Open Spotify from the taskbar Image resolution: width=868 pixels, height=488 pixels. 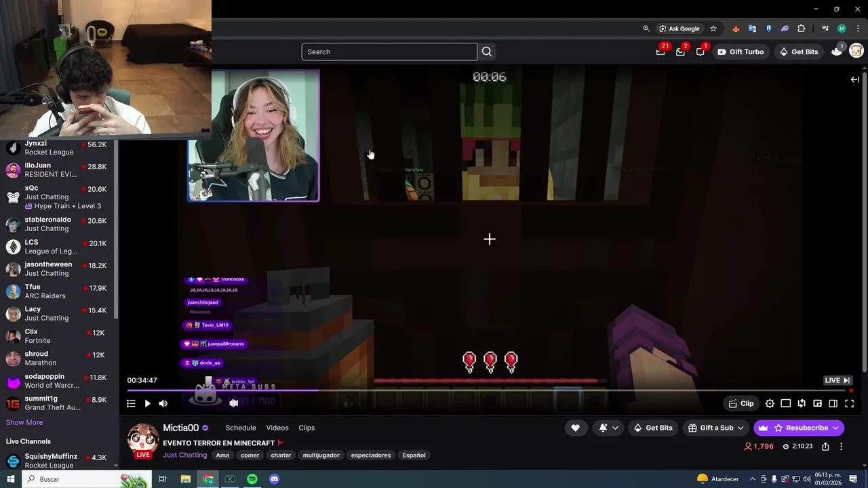[252, 479]
